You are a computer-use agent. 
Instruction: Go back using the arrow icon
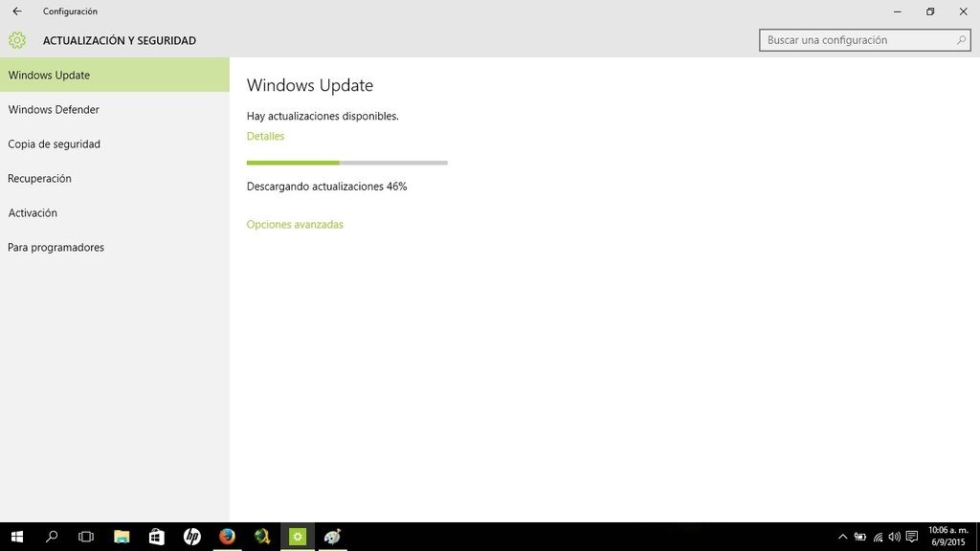point(17,11)
